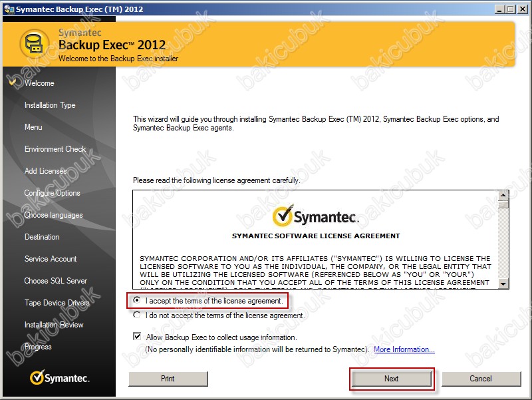The image size is (532, 400).
Task: Select the Progress step in sidebar
Action: 38,347
